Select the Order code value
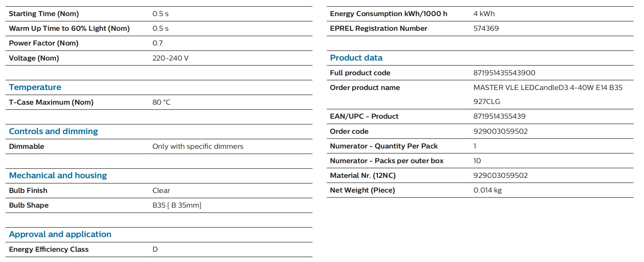Screen dimensions: 644x262 [500, 131]
